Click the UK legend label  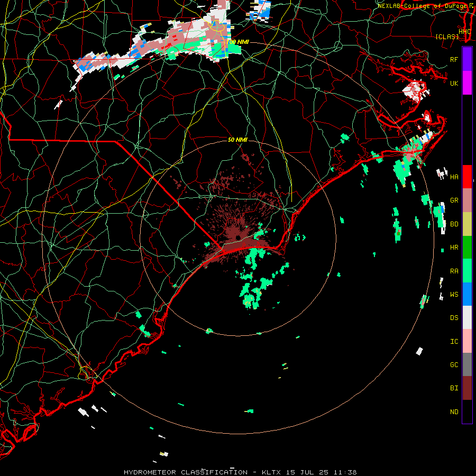pos(454,83)
